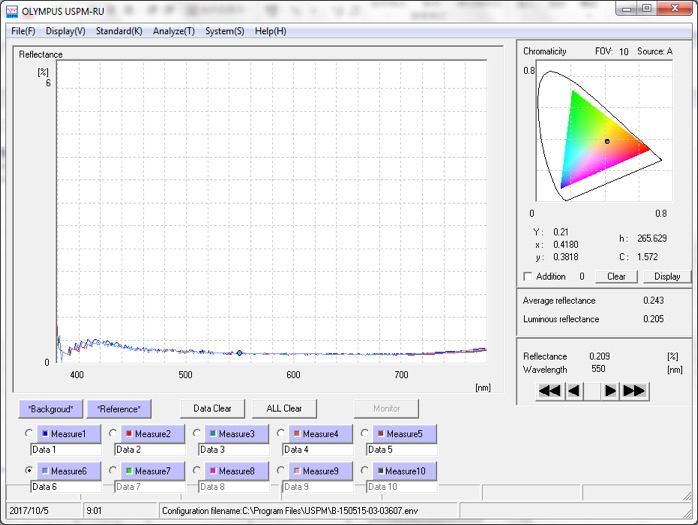698x525 pixels.
Task: Jump to first wavelength with double-left arrow
Action: tap(549, 391)
